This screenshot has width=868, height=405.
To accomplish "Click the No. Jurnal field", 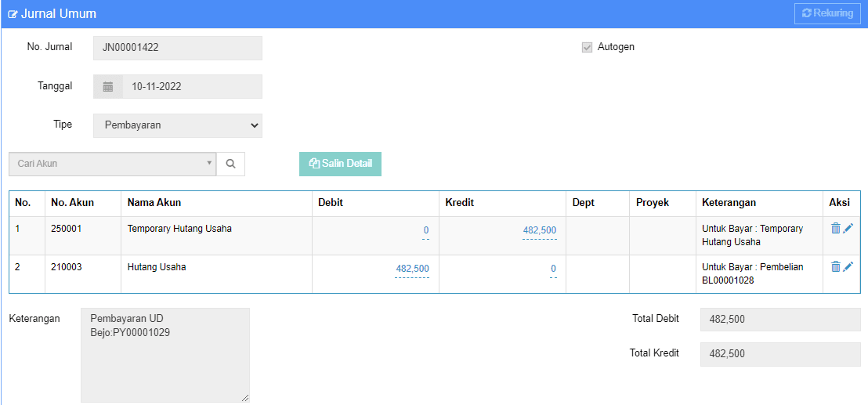I will (x=178, y=48).
